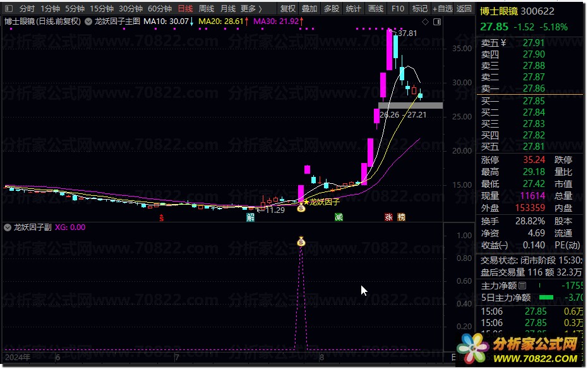This screenshot has height=369, width=588.
Task: Select the 5分钟 period tab
Action: tap(75, 8)
